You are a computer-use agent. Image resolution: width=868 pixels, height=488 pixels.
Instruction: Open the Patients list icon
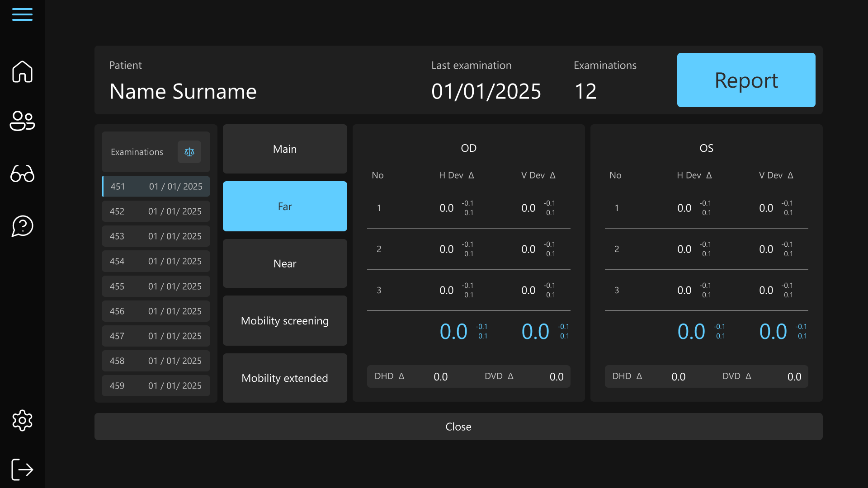[x=22, y=121]
